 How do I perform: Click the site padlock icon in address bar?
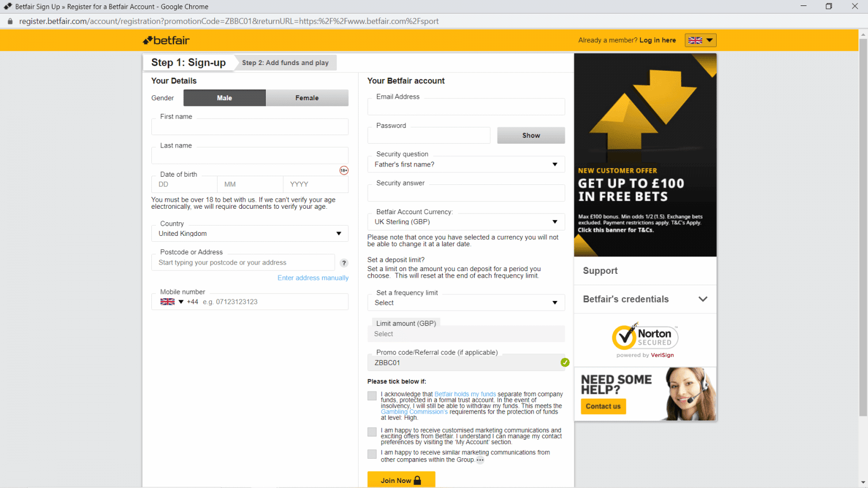point(9,21)
